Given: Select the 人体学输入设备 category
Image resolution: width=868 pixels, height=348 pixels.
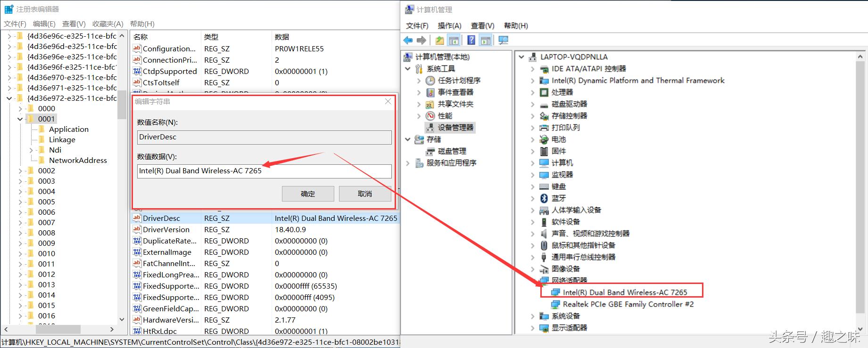Looking at the screenshot, I should coord(576,210).
